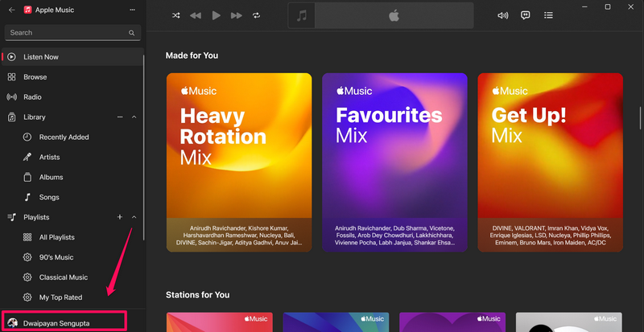Open Browse in the sidebar
Viewport: 644px width, 332px height.
(72, 77)
